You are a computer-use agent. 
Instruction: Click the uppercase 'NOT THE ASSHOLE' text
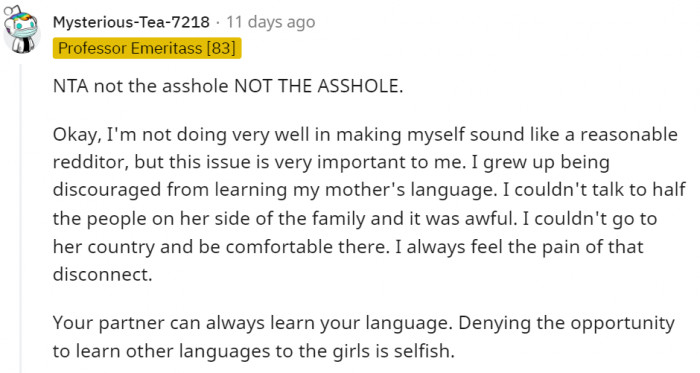[x=318, y=86]
